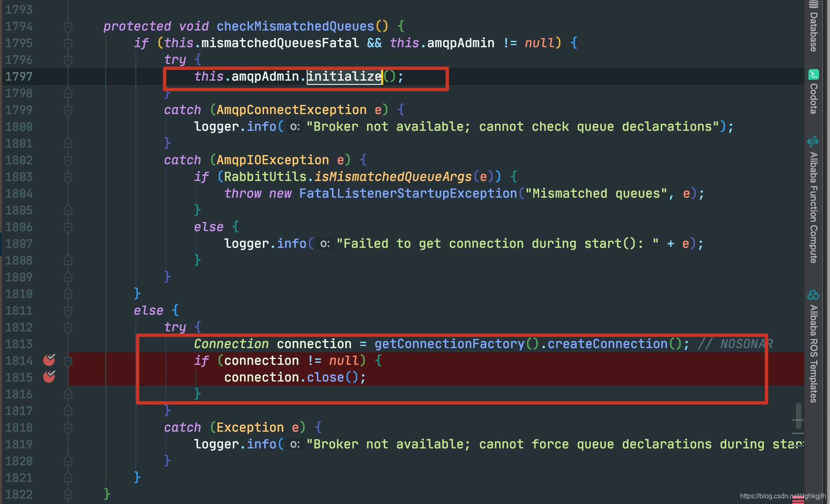This screenshot has height=504, width=830.
Task: Toggle the breakpoint on line 1815
Action: [x=49, y=377]
